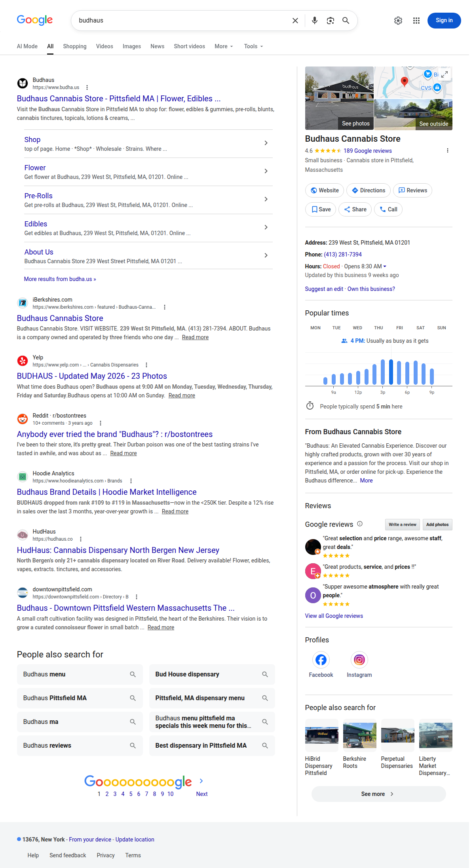Open the See photos storefront thumbnail
Viewport: 475px width, 868px height.
click(x=339, y=98)
